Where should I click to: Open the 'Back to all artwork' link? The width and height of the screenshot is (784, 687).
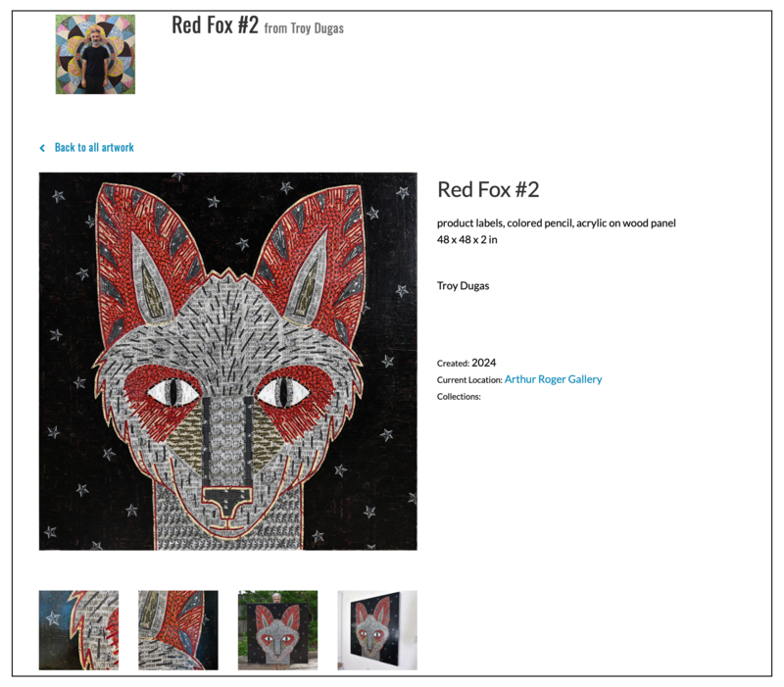tap(95, 147)
